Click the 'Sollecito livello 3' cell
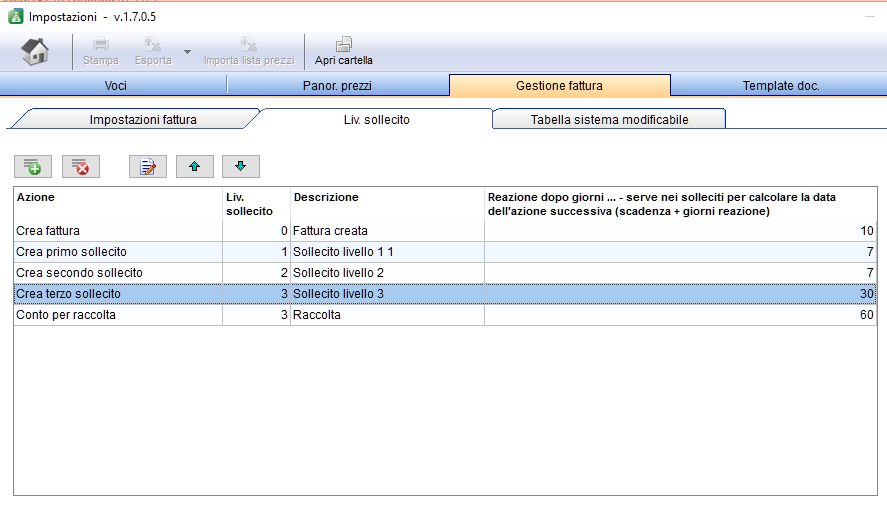Image resolution: width=887 pixels, height=507 pixels. click(387, 294)
